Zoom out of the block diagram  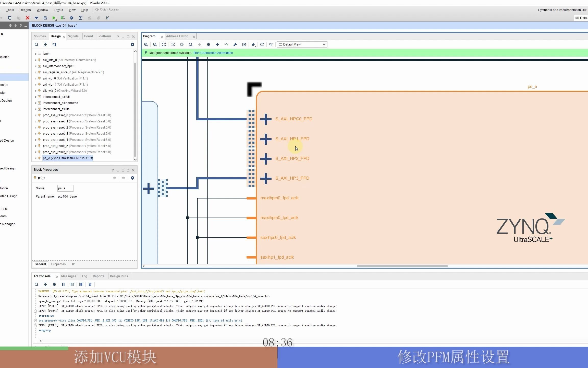click(x=155, y=44)
